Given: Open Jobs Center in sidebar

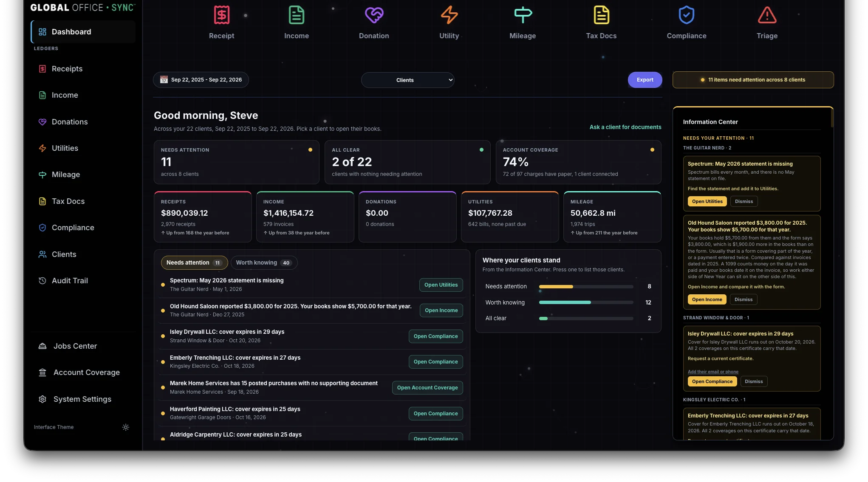Looking at the screenshot, I should (x=83, y=346).
